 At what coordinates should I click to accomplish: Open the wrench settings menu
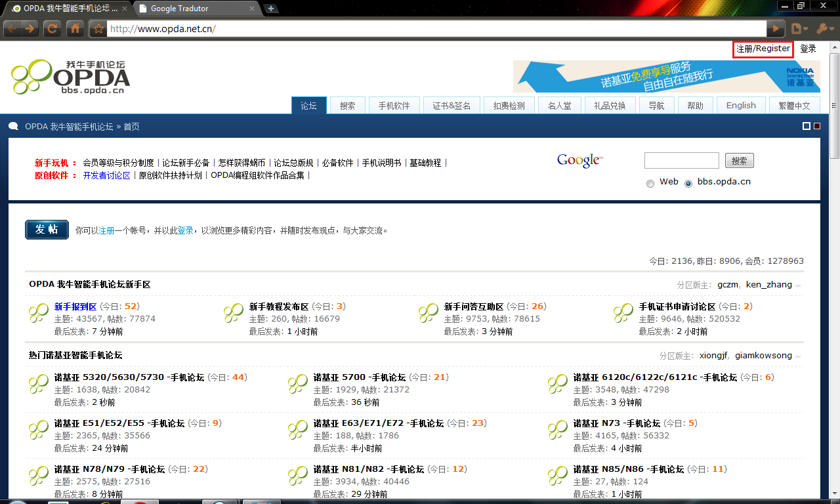pos(824,29)
